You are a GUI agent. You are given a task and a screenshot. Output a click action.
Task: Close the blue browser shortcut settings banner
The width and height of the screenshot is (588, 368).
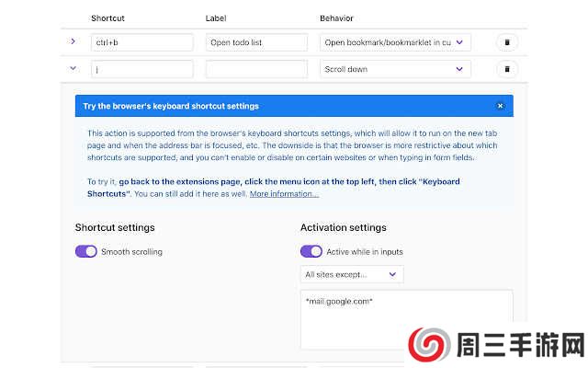500,106
